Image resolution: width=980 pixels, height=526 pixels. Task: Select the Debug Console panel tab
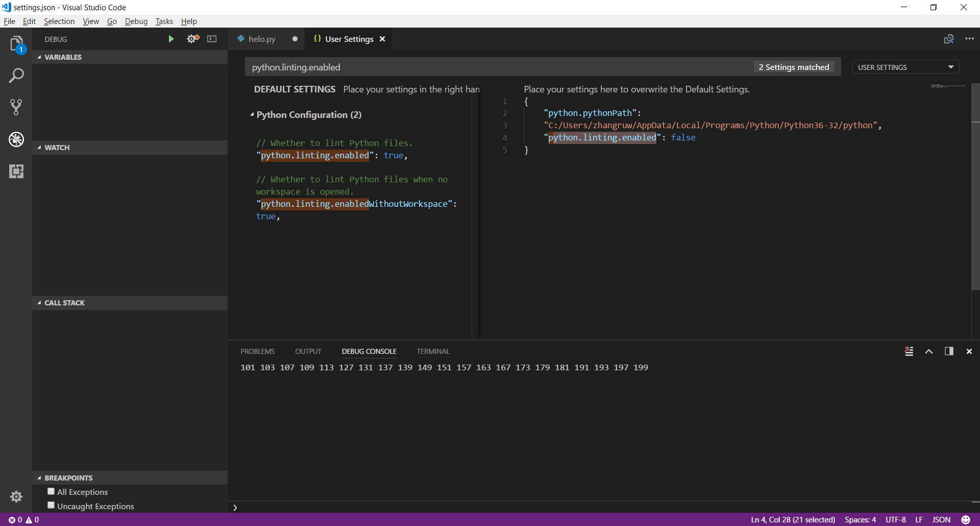point(369,351)
